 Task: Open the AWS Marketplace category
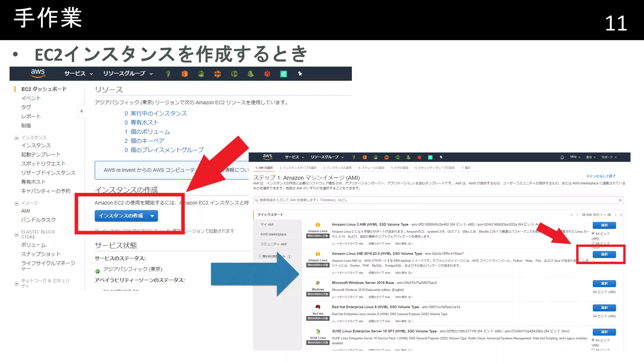(278, 234)
